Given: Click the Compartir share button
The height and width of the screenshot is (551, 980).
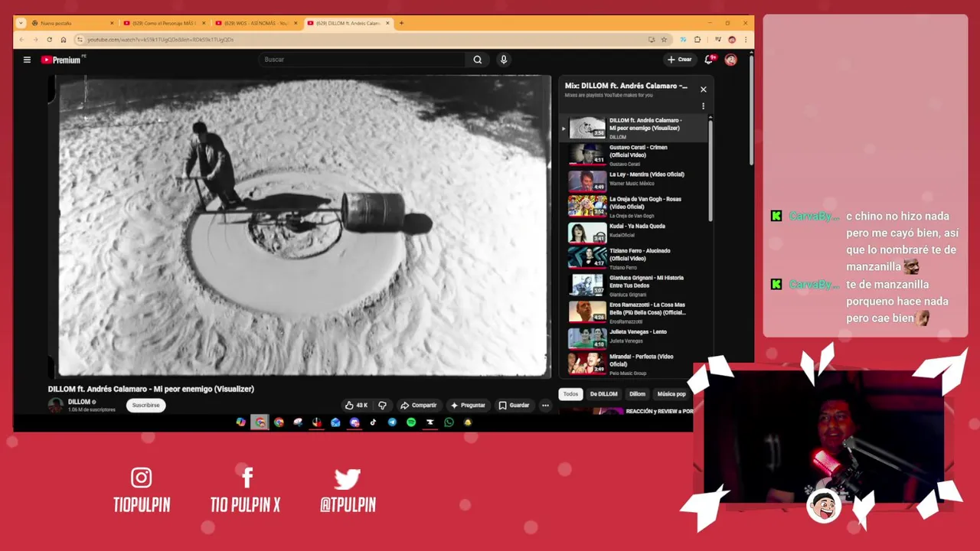Looking at the screenshot, I should point(418,405).
